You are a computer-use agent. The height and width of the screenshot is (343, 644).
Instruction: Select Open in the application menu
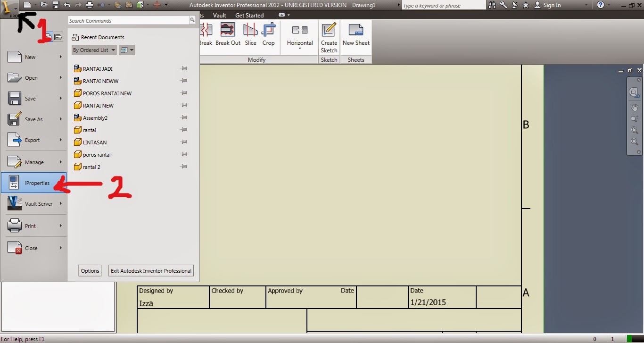(x=33, y=78)
